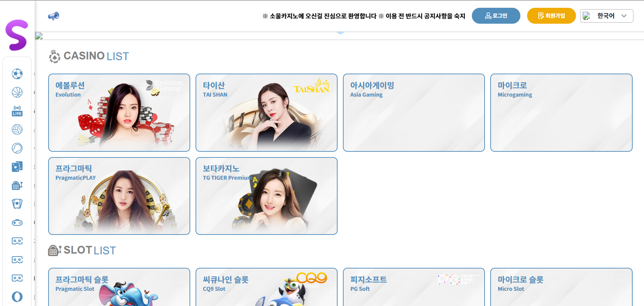Open the slot machine sidebar icon
644x306 pixels.
point(17,185)
